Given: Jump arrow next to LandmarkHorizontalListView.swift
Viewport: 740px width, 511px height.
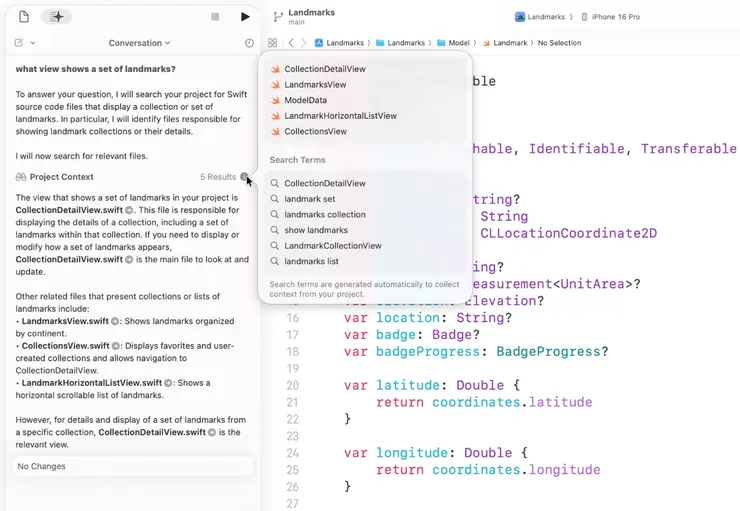Looking at the screenshot, I should point(168,383).
